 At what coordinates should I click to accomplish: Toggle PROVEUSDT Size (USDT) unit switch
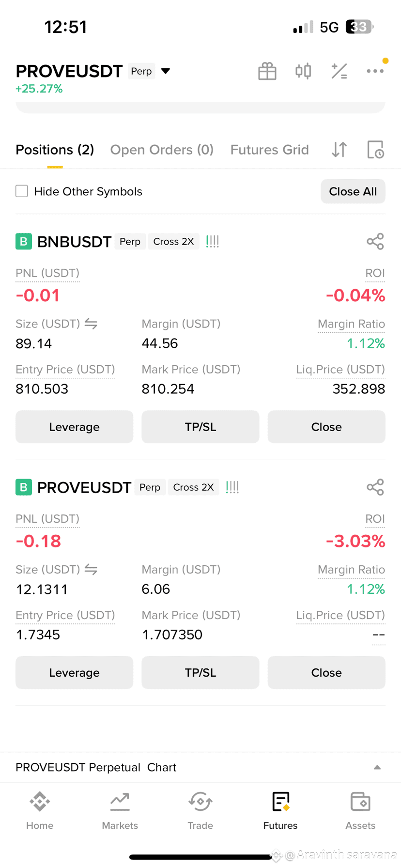[x=91, y=569]
